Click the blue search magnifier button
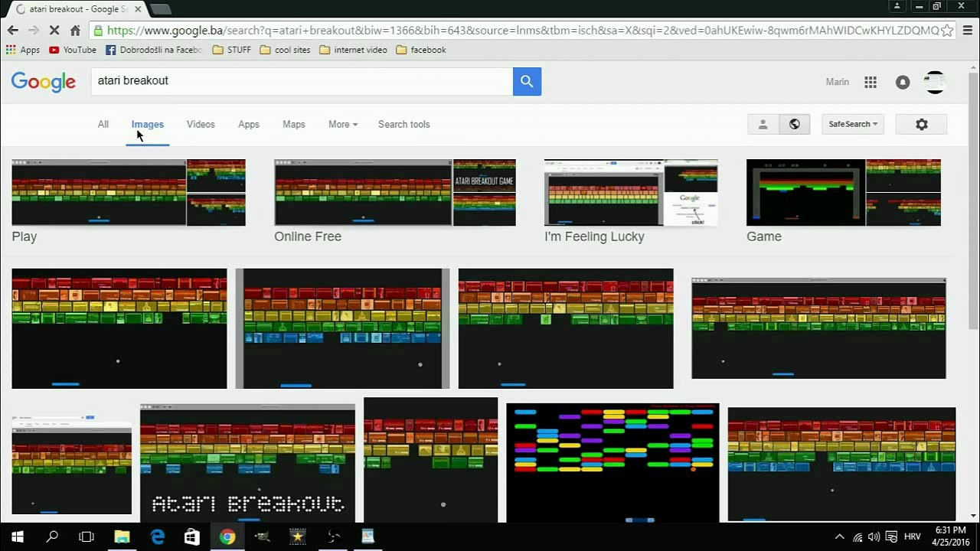This screenshot has height=551, width=980. click(x=527, y=81)
